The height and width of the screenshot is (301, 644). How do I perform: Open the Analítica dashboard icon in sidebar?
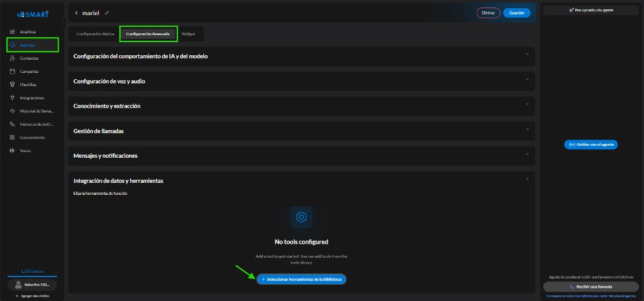tap(13, 31)
